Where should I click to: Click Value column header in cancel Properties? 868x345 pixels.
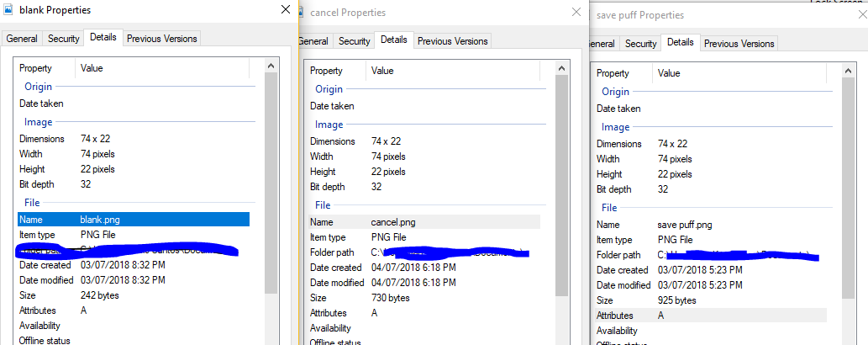382,71
